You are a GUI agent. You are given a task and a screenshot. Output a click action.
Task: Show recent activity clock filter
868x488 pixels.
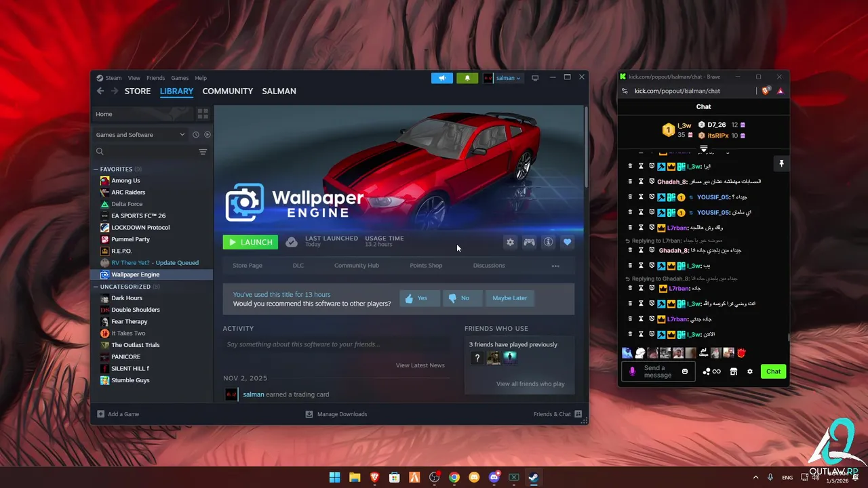(195, 135)
